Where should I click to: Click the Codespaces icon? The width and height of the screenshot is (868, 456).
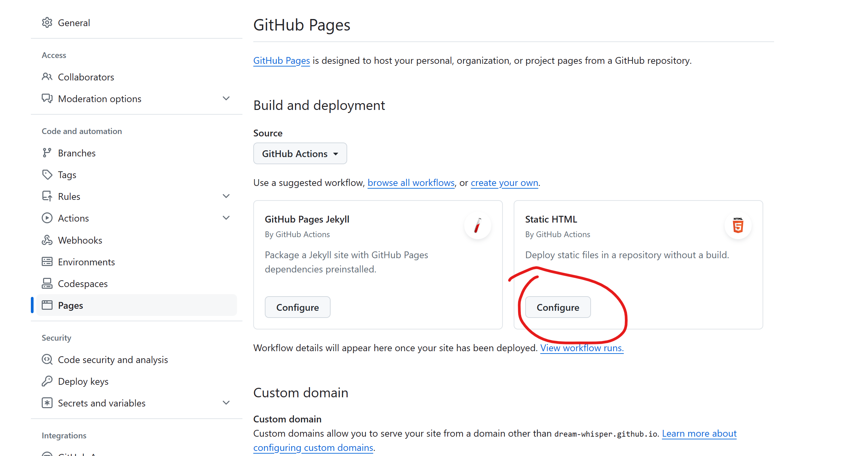pos(47,284)
